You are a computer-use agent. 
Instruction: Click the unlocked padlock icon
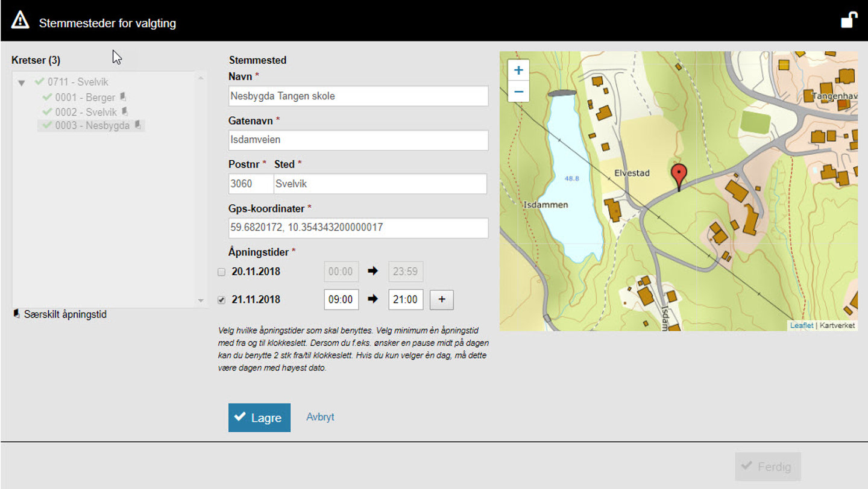849,20
